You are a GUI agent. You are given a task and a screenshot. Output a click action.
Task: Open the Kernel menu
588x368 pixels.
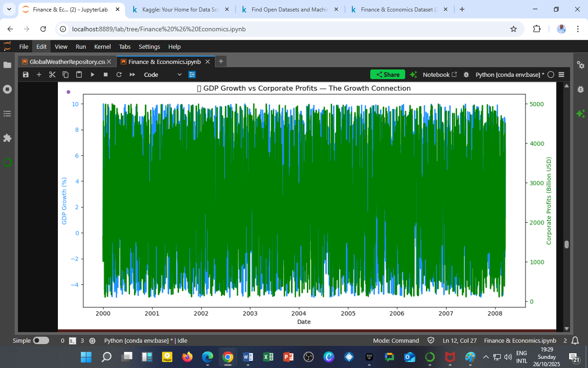(x=102, y=46)
